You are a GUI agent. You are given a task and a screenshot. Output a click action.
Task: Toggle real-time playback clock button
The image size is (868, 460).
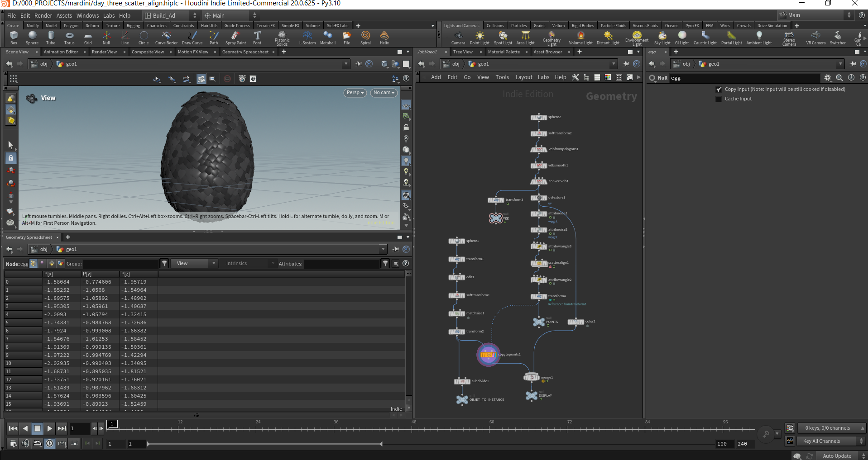50,443
